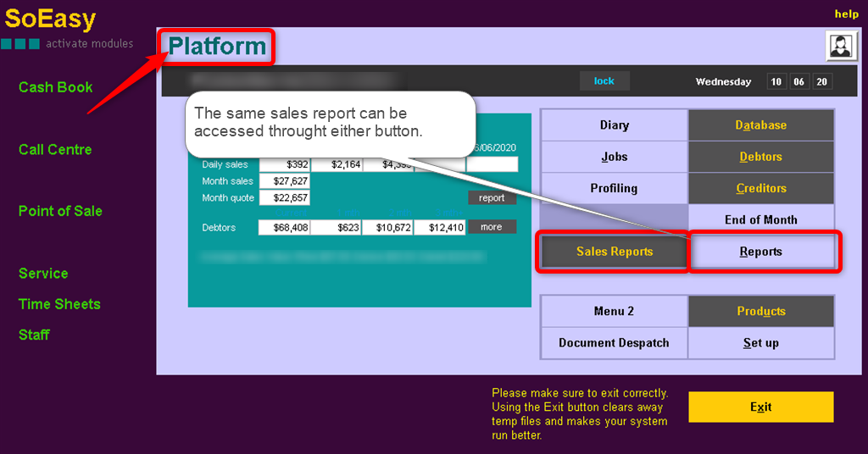Click the Wednesday day label
Screen dimensions: 868x454
coord(724,82)
